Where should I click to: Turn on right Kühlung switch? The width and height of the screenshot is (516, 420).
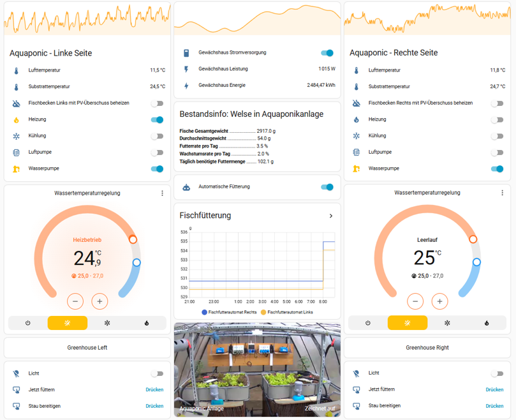click(498, 136)
